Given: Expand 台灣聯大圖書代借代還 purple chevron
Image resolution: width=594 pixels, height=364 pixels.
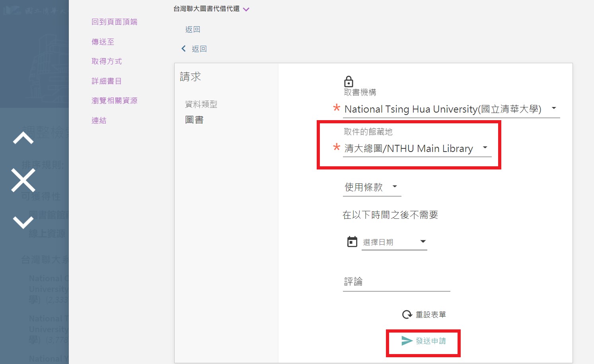Looking at the screenshot, I should click(x=246, y=10).
